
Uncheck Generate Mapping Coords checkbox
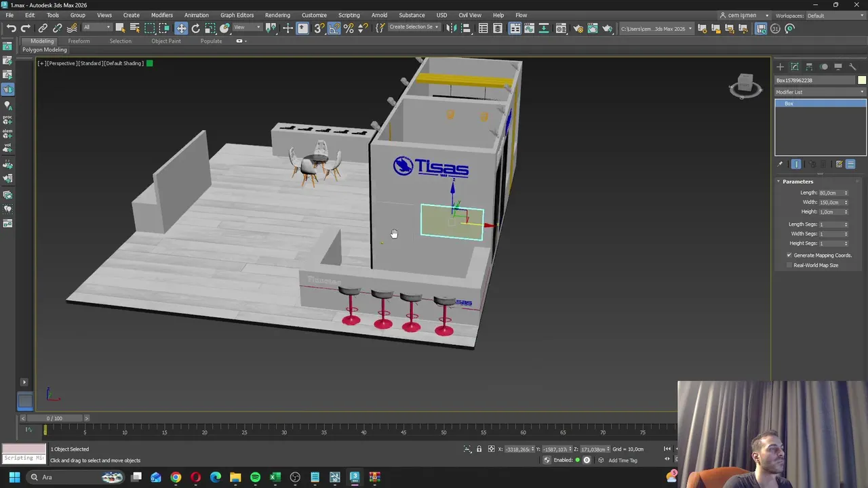[789, 256]
